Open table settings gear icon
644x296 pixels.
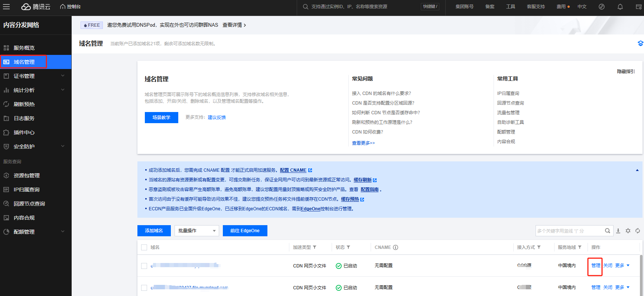628,231
